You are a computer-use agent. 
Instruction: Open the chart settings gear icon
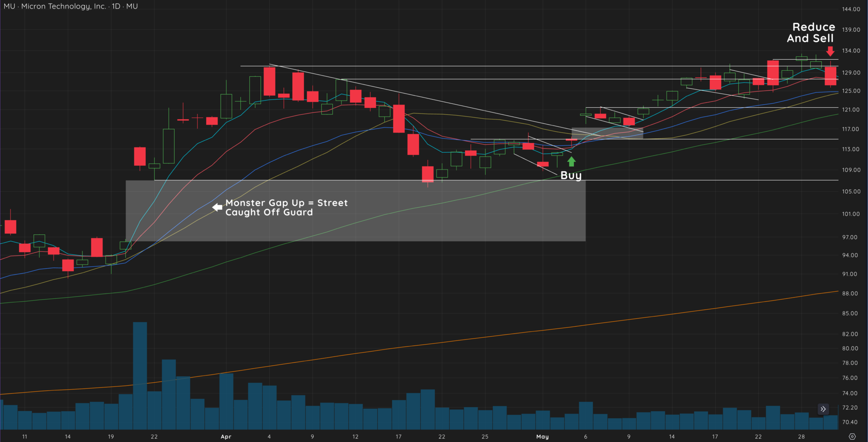852,436
